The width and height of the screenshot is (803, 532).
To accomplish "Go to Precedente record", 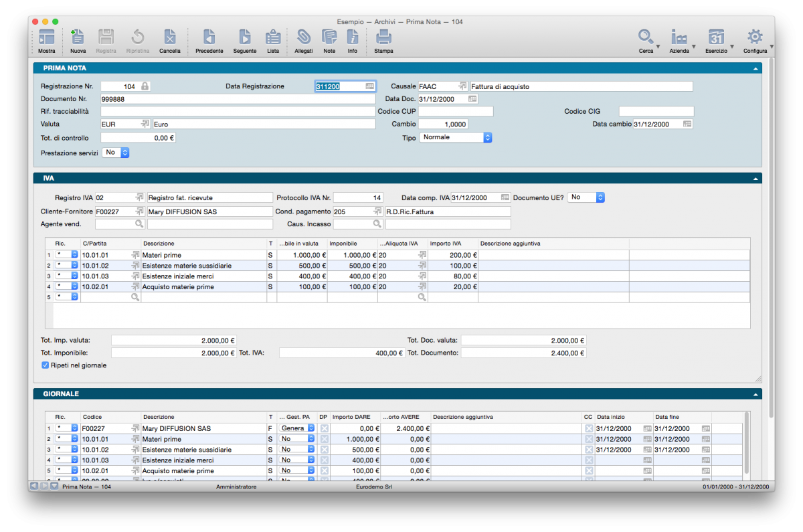I will click(x=209, y=38).
